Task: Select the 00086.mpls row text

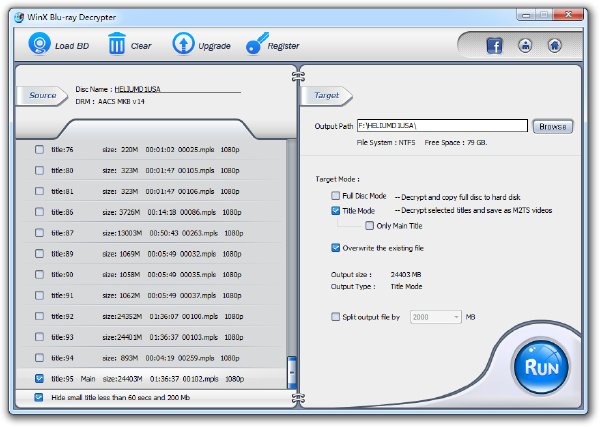Action: (198, 212)
